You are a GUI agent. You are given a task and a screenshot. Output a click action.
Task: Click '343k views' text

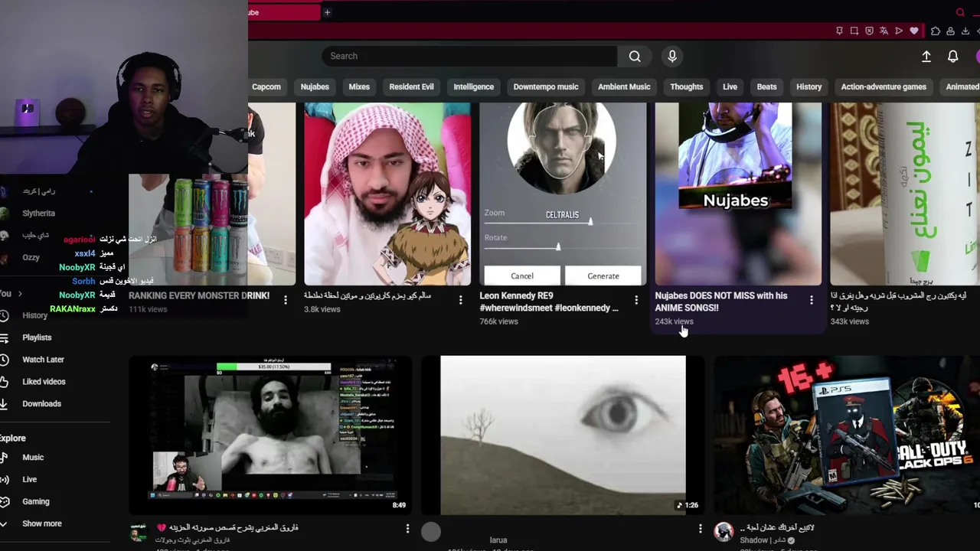(x=849, y=321)
